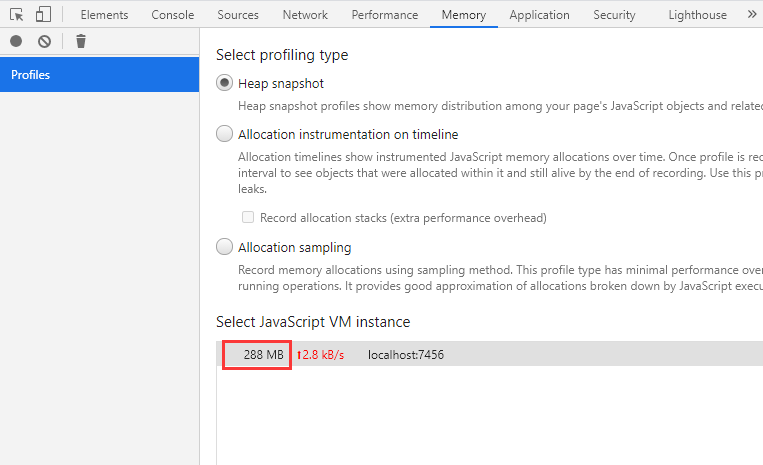Go to the Performance tab

coord(385,15)
